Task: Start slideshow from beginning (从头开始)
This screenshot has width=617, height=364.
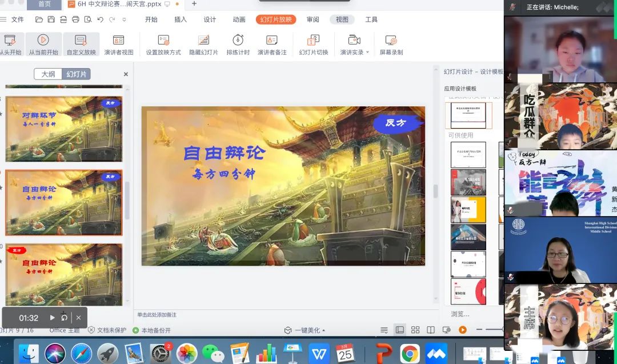Action: (10, 44)
